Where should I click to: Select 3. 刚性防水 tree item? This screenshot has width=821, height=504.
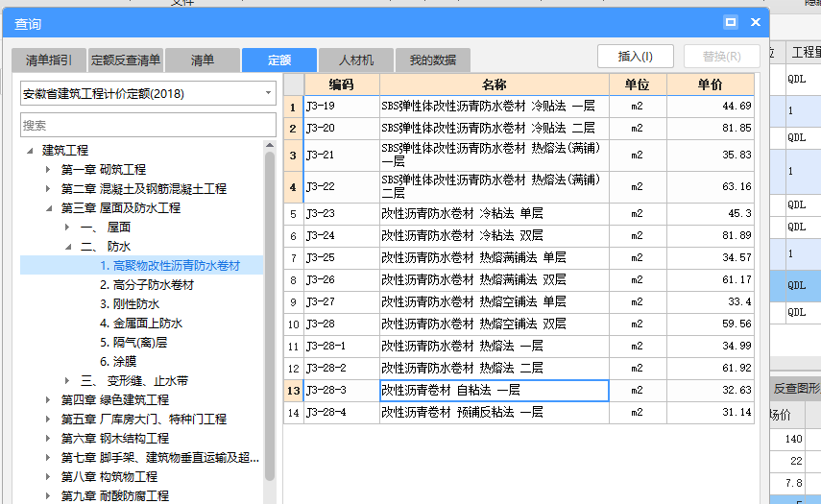point(130,304)
